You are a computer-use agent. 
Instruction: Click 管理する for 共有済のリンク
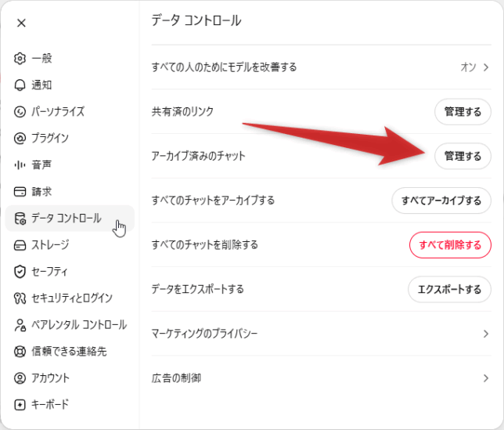tap(463, 111)
